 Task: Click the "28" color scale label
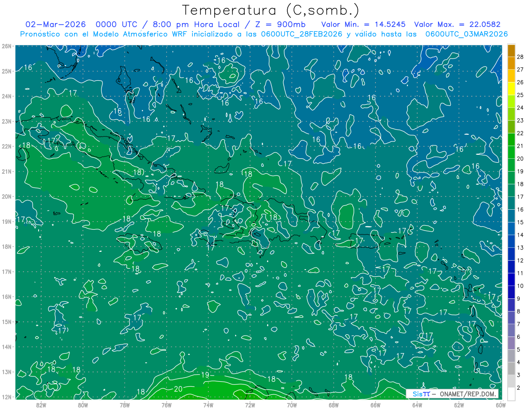coord(520,56)
